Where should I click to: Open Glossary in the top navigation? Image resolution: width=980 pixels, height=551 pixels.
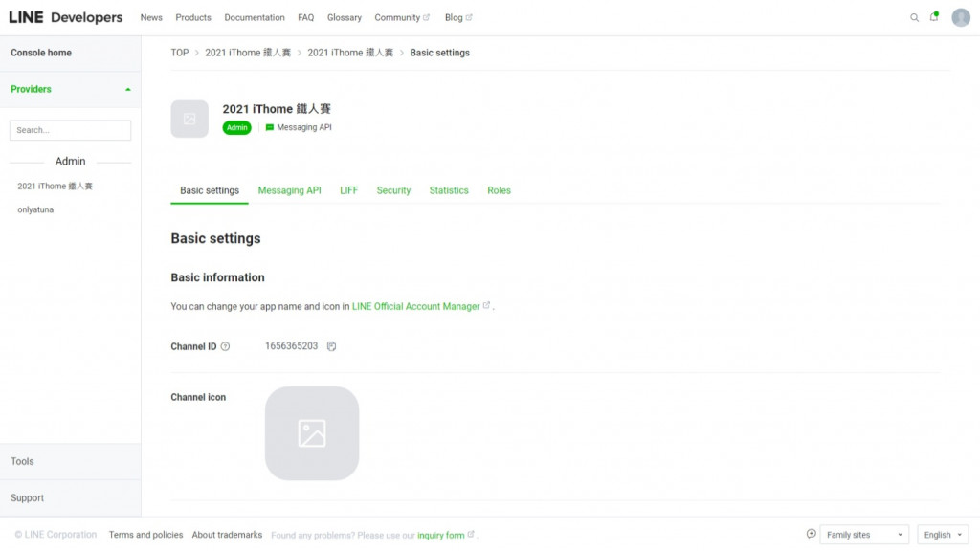345,17
